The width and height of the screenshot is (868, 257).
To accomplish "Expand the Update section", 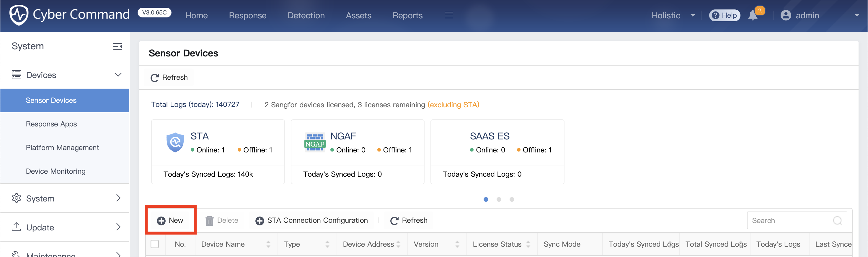I will pyautogui.click(x=118, y=227).
